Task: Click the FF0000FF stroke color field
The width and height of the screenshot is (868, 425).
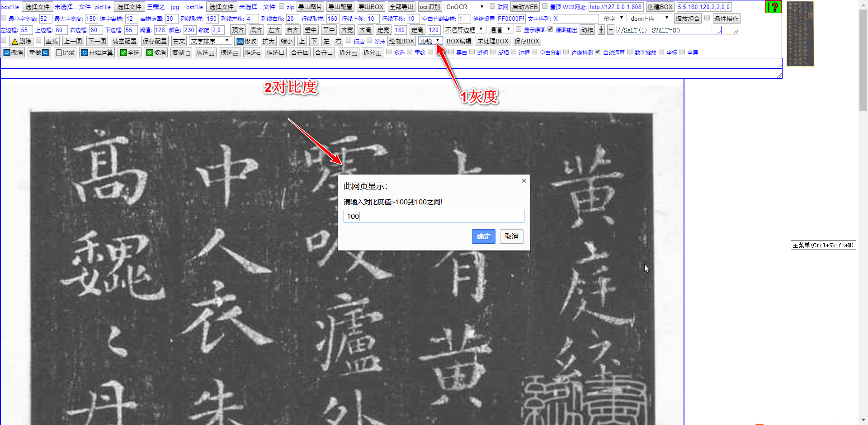Action: (511, 19)
